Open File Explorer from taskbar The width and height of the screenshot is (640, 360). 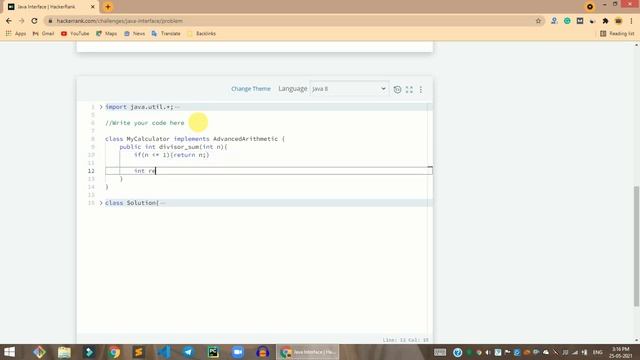point(64,352)
